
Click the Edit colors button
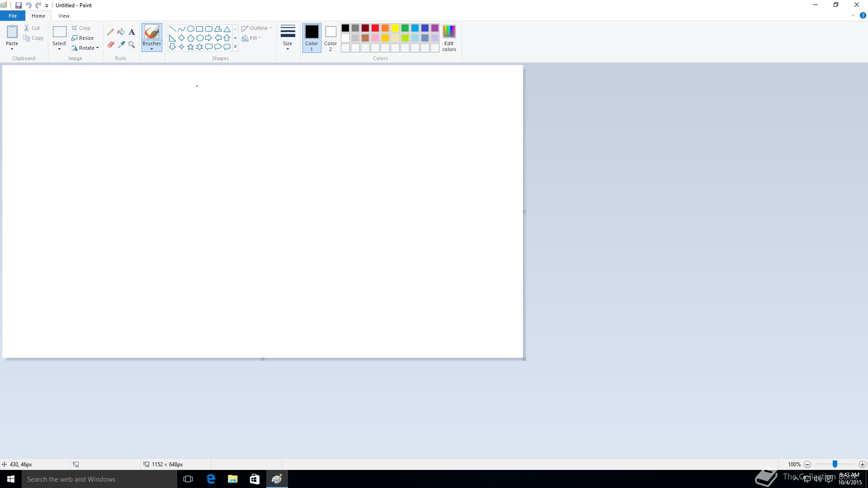tap(449, 38)
